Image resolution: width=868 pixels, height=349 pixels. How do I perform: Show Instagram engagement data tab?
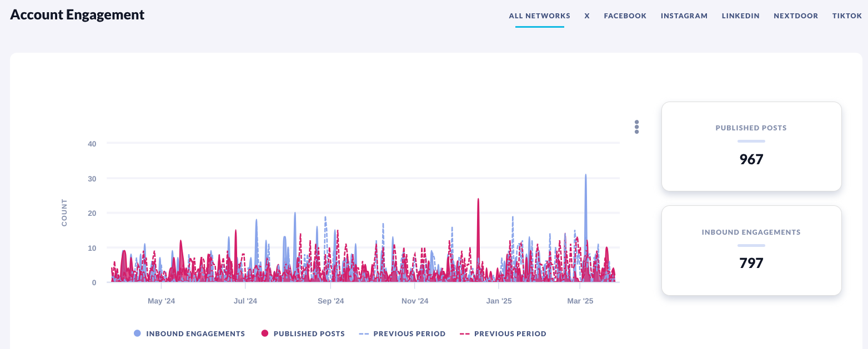(x=684, y=16)
